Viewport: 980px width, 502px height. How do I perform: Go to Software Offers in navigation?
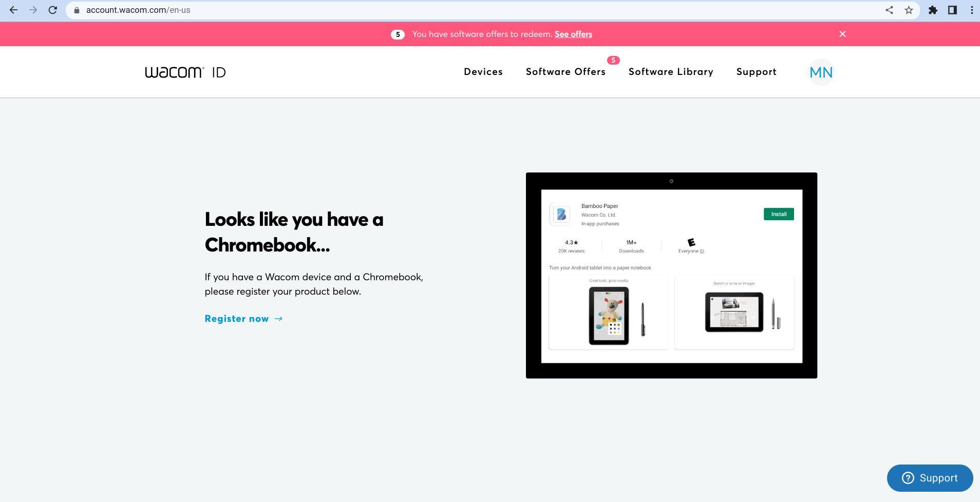[566, 72]
